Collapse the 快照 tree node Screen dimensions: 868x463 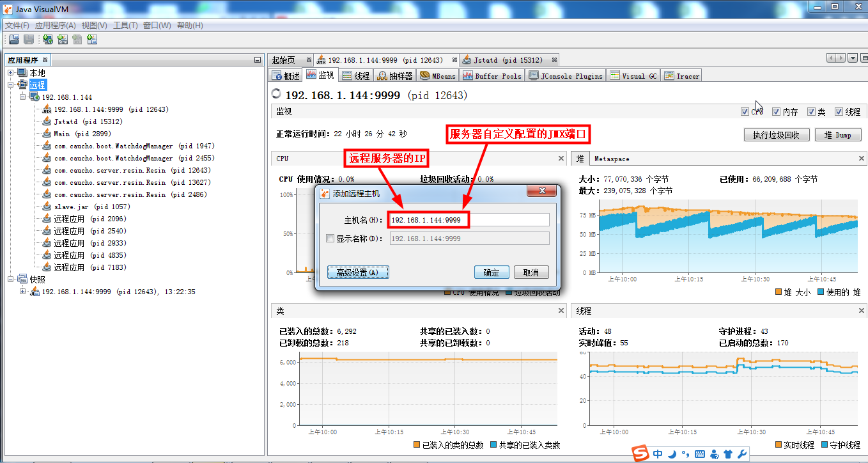(x=10, y=279)
